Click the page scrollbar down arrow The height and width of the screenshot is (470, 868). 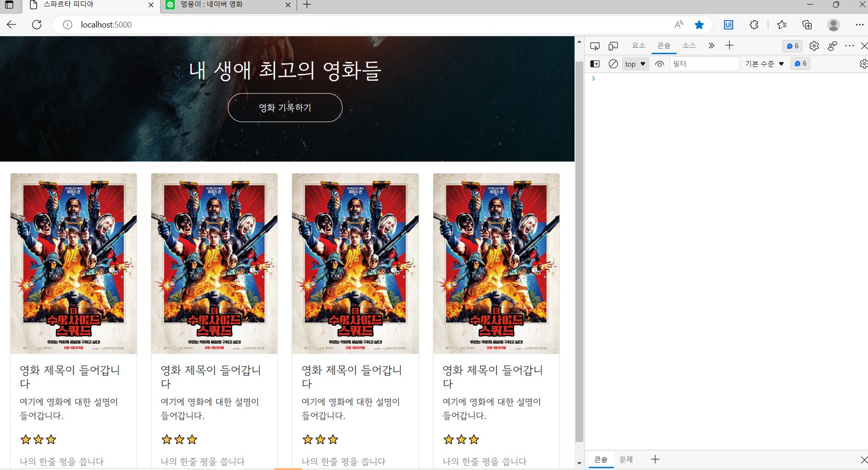coord(579,463)
